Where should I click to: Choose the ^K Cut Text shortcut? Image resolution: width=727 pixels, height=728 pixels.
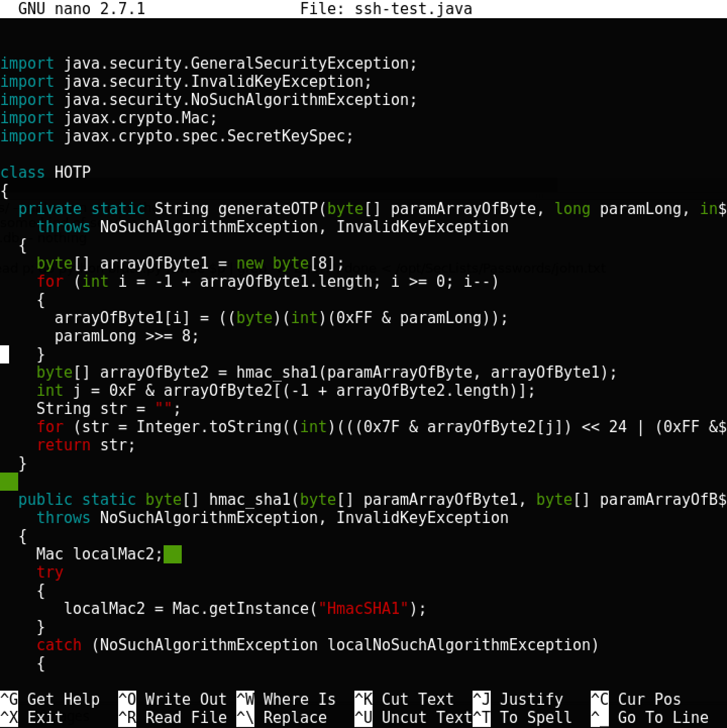pos(404,699)
